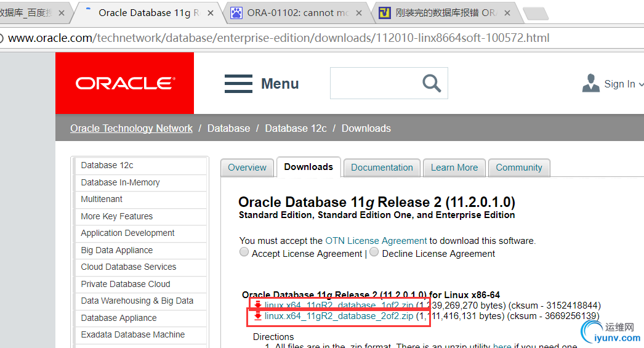Select Accept License Agreement radio button
The height and width of the screenshot is (348, 644).
click(244, 252)
